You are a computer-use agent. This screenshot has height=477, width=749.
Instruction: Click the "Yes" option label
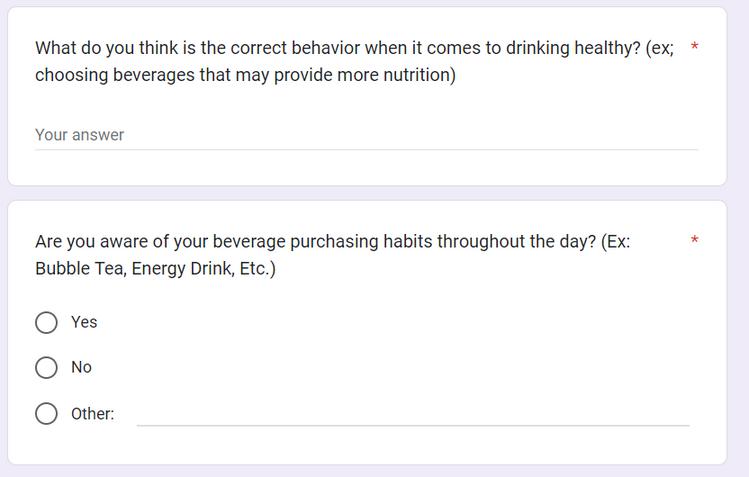(x=84, y=322)
